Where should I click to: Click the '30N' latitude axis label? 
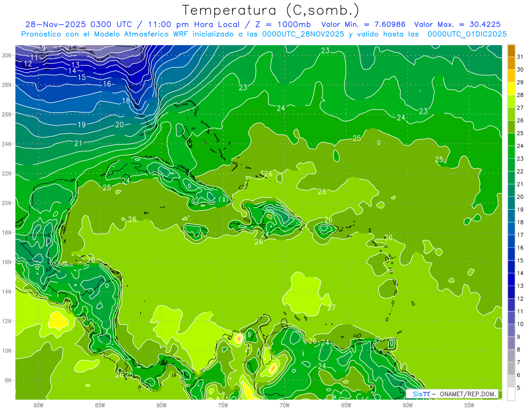coord(7,55)
